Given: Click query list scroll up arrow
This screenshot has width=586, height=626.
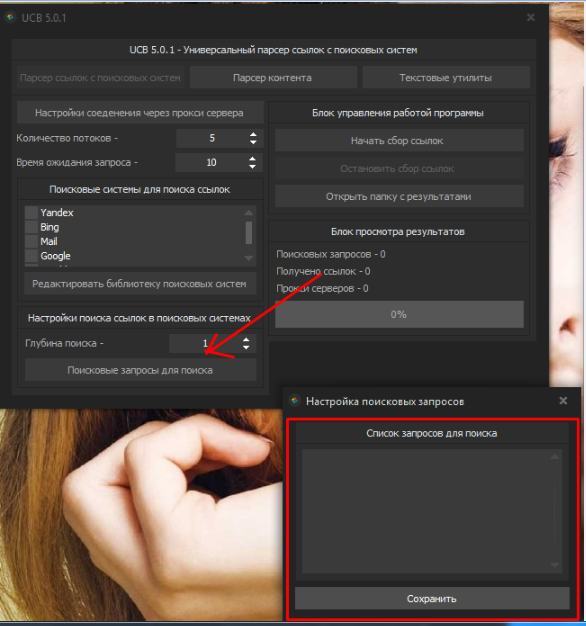Looking at the screenshot, I should (555, 456).
